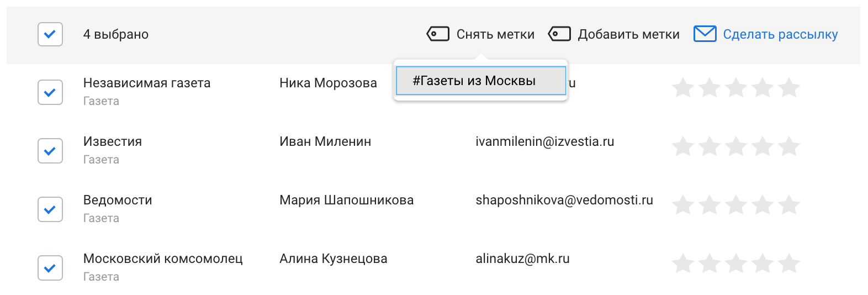This screenshot has width=868, height=295.
Task: Open email ivanmilenin@izvestia.ru
Action: [544, 141]
